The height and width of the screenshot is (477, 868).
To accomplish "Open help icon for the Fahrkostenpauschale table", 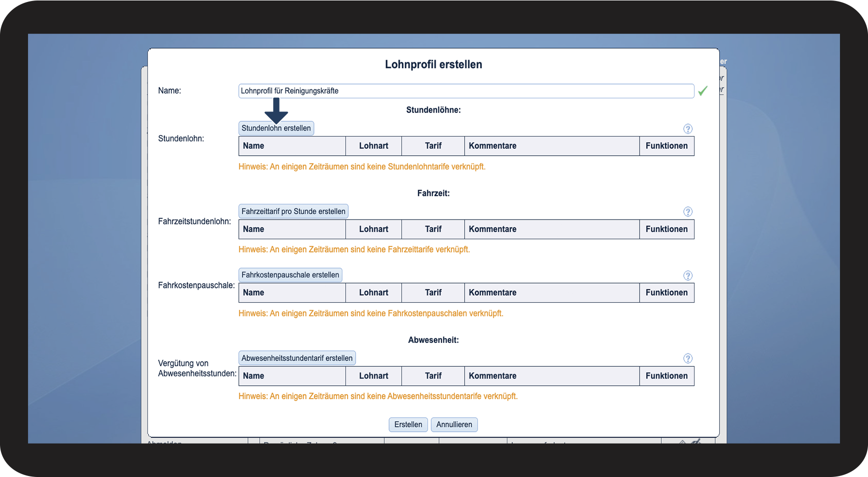I will tap(688, 276).
